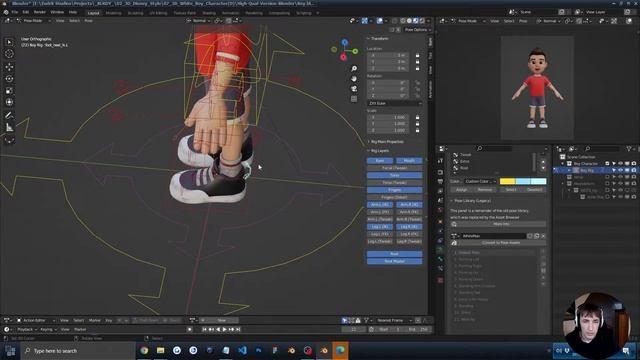This screenshot has height=360, width=640.
Task: Click the Windows Start button
Action: point(10,351)
